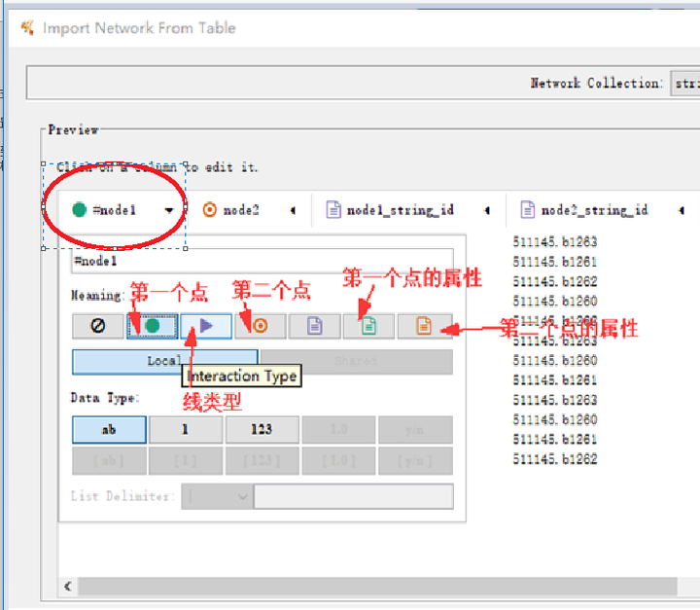Click the node2_string_id column header

(x=593, y=210)
